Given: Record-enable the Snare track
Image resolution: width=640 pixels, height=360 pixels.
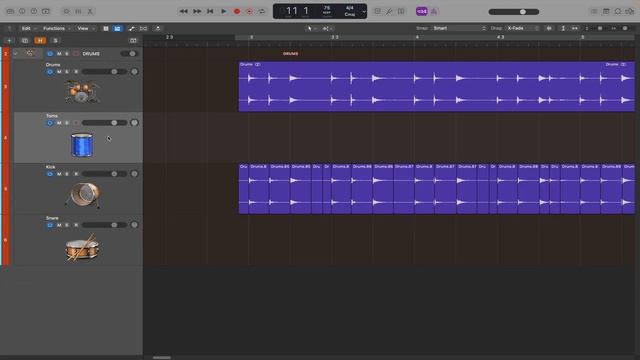Looking at the screenshot, I should click(76, 225).
